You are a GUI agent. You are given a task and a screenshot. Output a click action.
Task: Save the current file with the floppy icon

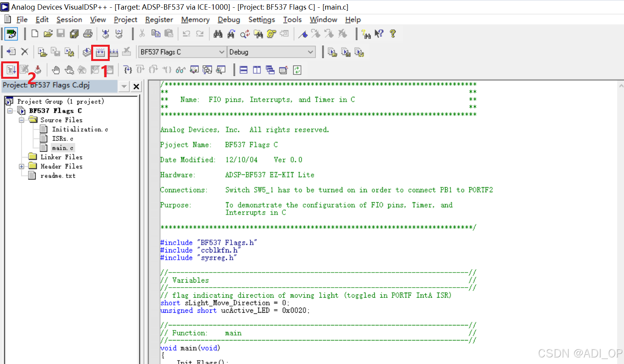61,34
